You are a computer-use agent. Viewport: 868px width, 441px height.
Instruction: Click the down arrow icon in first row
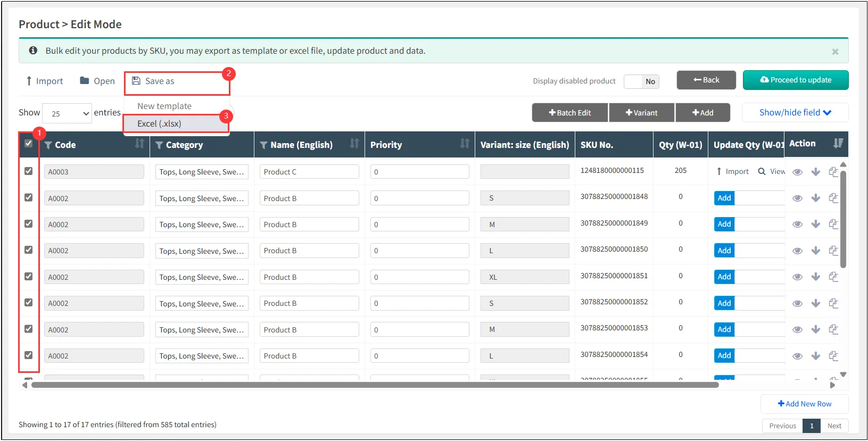click(x=815, y=172)
